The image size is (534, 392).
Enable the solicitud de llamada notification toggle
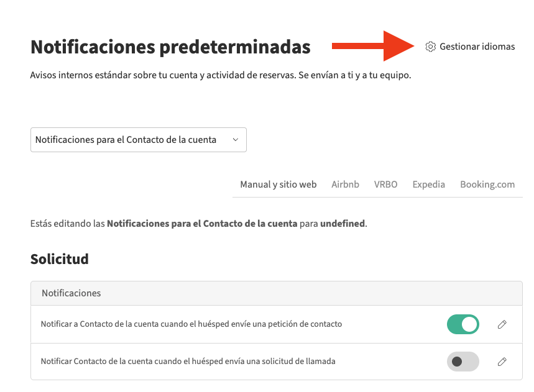point(463,362)
